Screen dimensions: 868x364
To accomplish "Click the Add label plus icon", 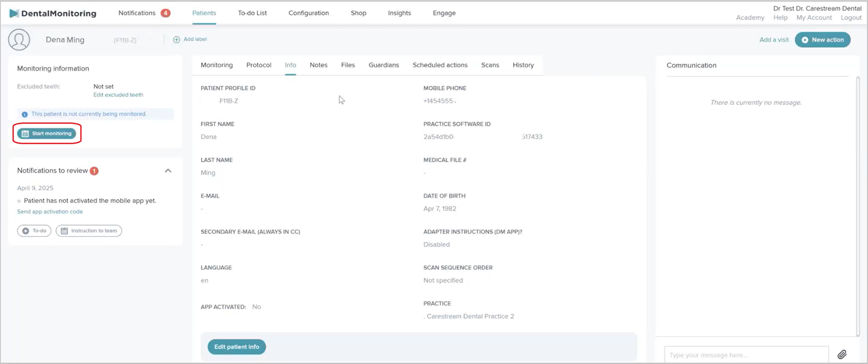I will pos(176,40).
